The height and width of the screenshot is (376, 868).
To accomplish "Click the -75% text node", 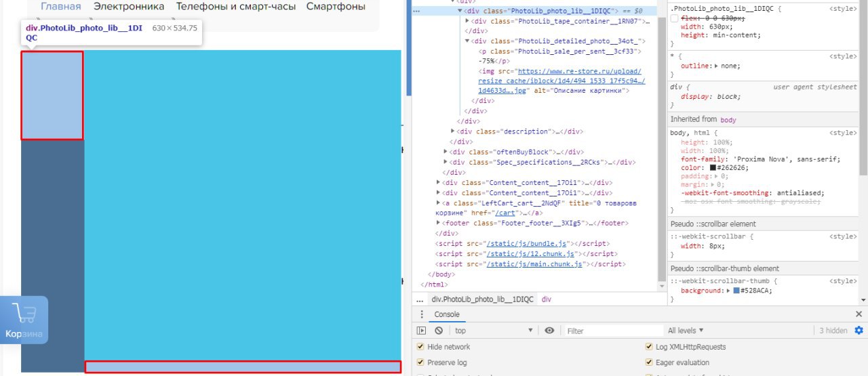I will coord(487,60).
